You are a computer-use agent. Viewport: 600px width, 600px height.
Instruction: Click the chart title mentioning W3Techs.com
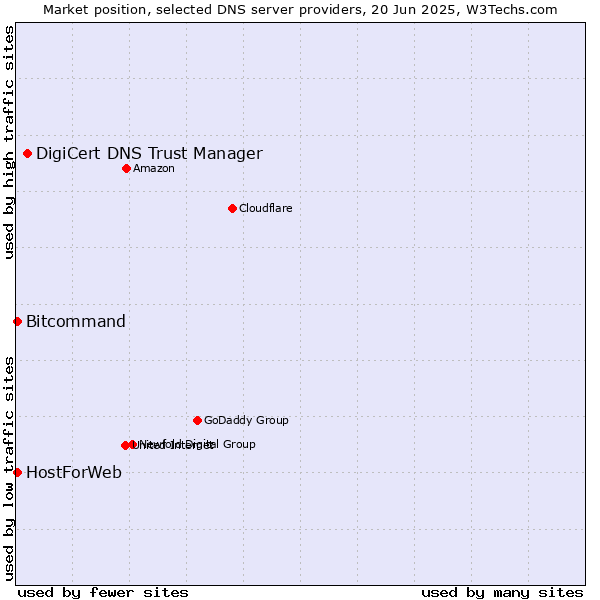[x=300, y=10]
